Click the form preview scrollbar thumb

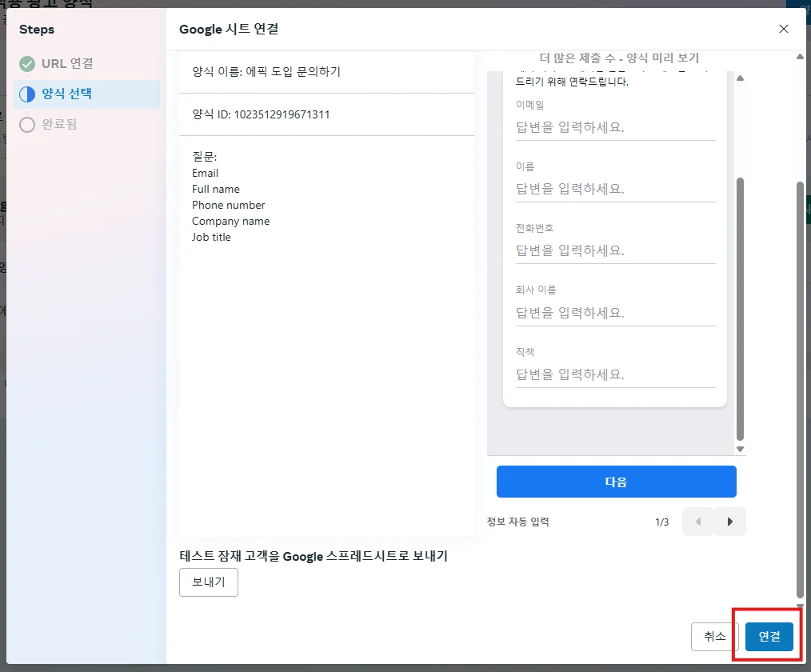point(740,310)
